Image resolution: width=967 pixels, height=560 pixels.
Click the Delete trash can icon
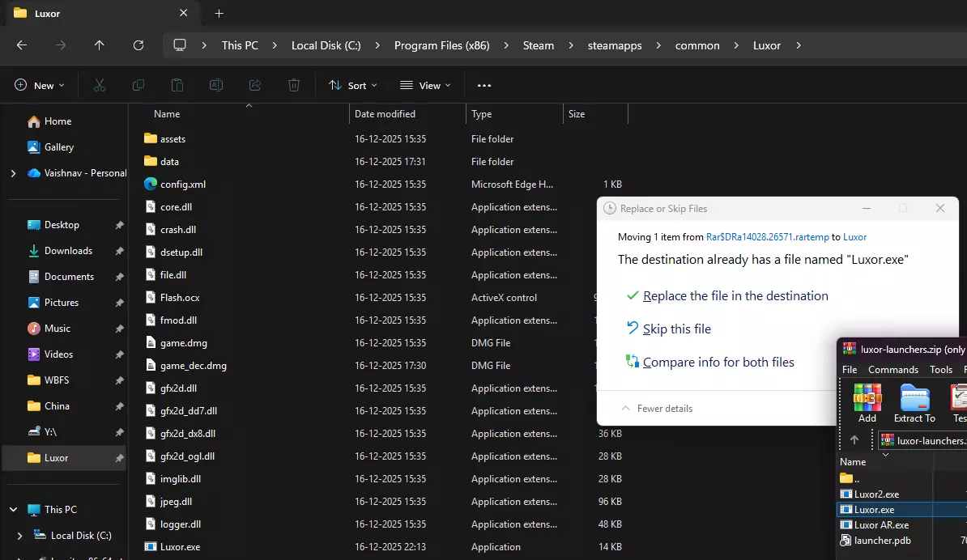294,85
